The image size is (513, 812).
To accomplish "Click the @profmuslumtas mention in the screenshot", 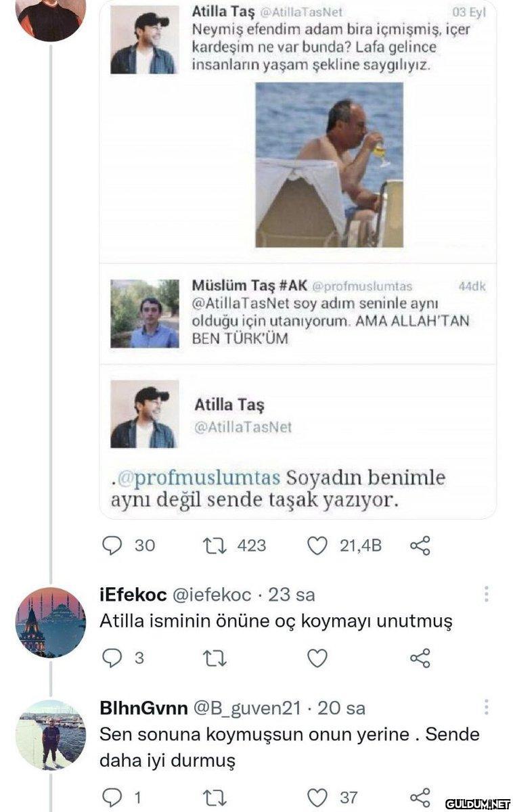I will click(x=198, y=478).
